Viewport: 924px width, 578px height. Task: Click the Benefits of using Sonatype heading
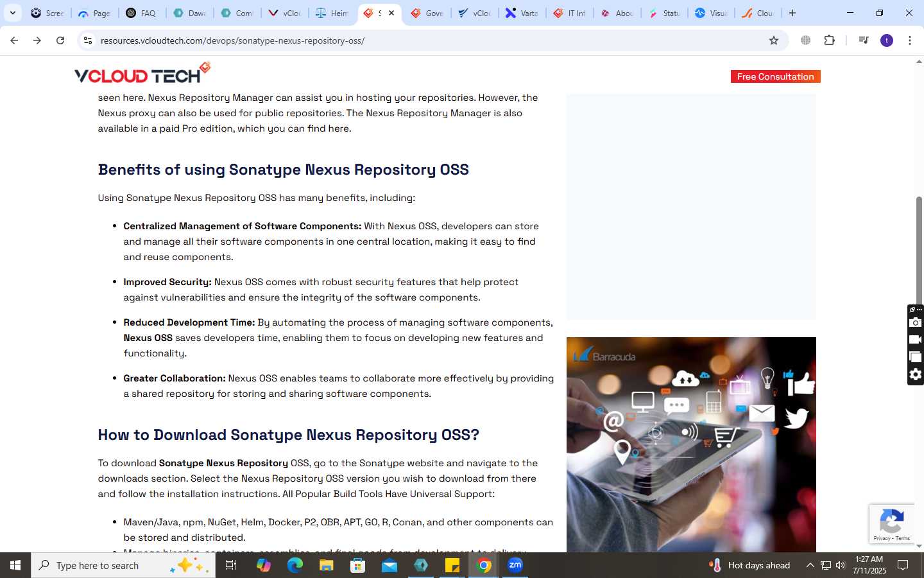point(284,170)
